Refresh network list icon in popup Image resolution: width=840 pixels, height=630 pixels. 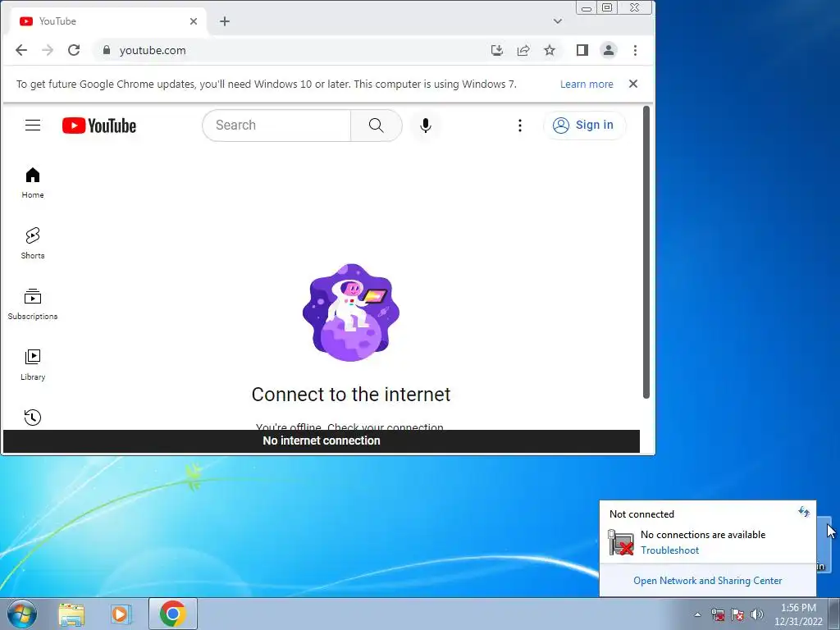[804, 512]
